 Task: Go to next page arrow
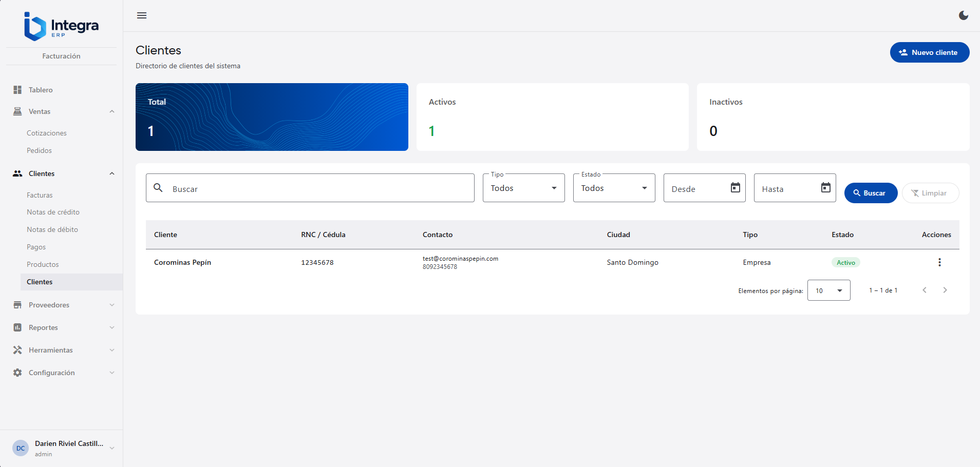click(945, 290)
